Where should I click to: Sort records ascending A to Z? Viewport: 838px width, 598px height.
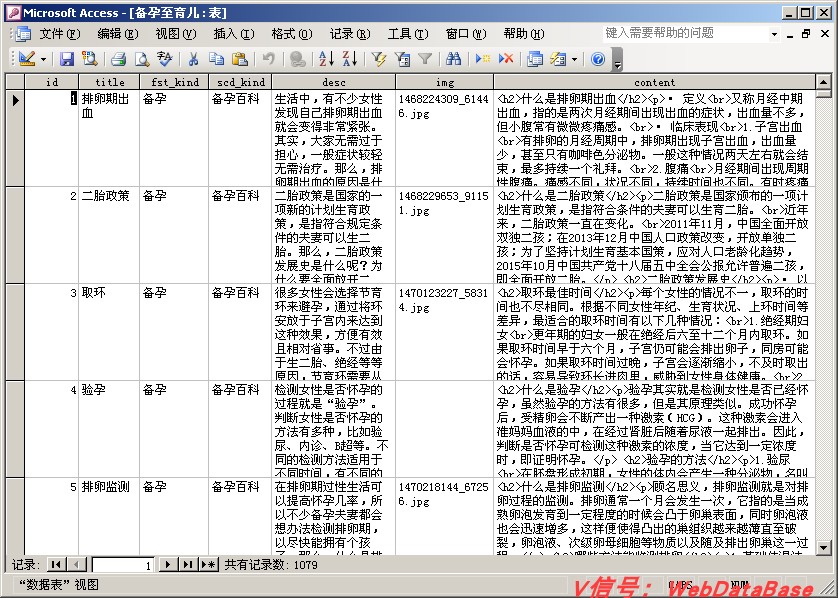point(326,59)
